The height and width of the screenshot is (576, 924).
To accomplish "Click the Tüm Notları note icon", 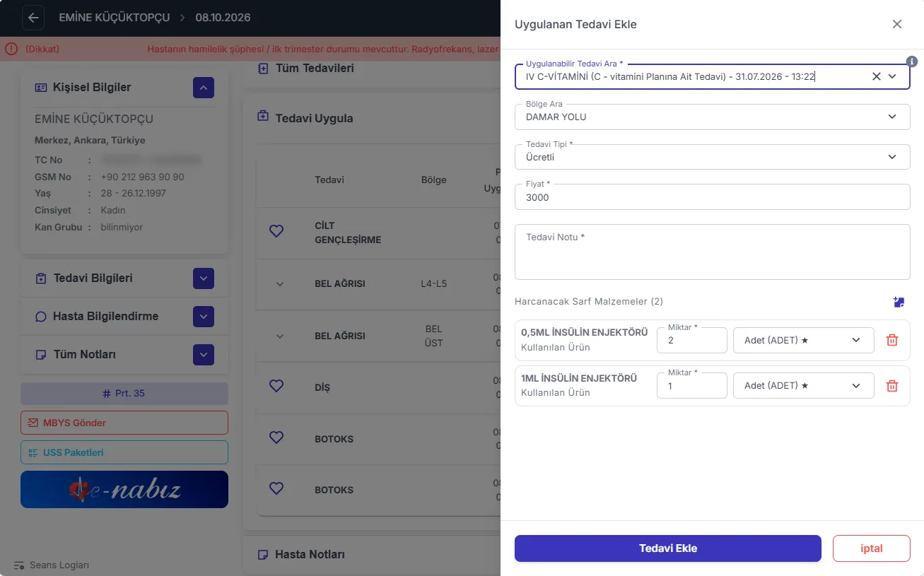I will [x=41, y=355].
